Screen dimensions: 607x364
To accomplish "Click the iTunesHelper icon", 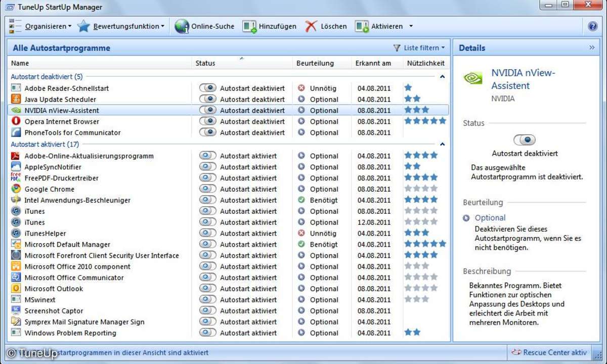I will [x=16, y=234].
